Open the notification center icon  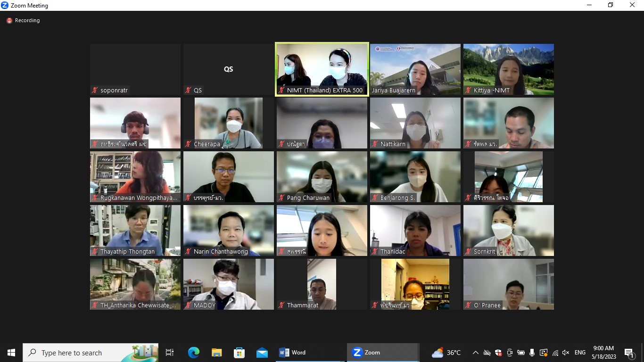point(629,353)
